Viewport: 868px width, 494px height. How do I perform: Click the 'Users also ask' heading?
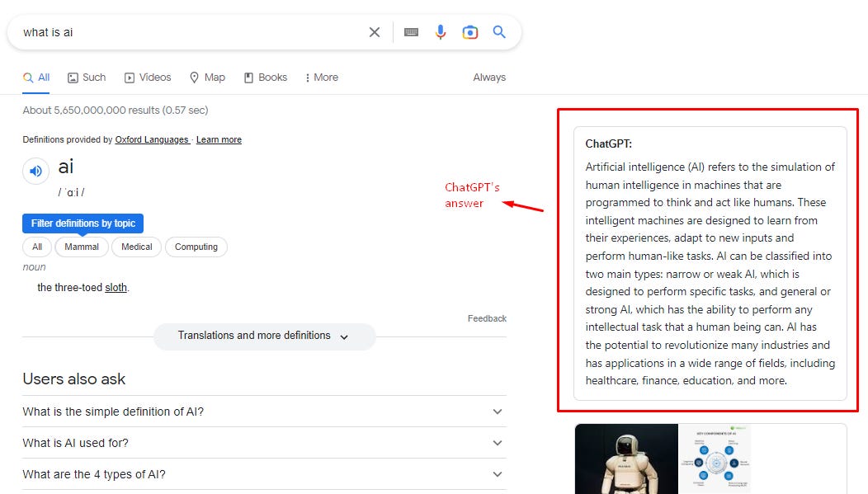74,379
